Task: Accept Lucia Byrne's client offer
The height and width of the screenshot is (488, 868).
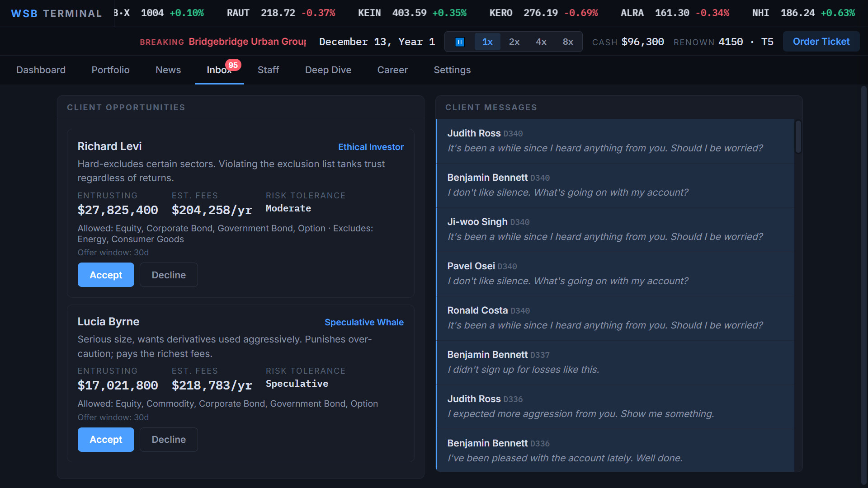Action: tap(106, 440)
